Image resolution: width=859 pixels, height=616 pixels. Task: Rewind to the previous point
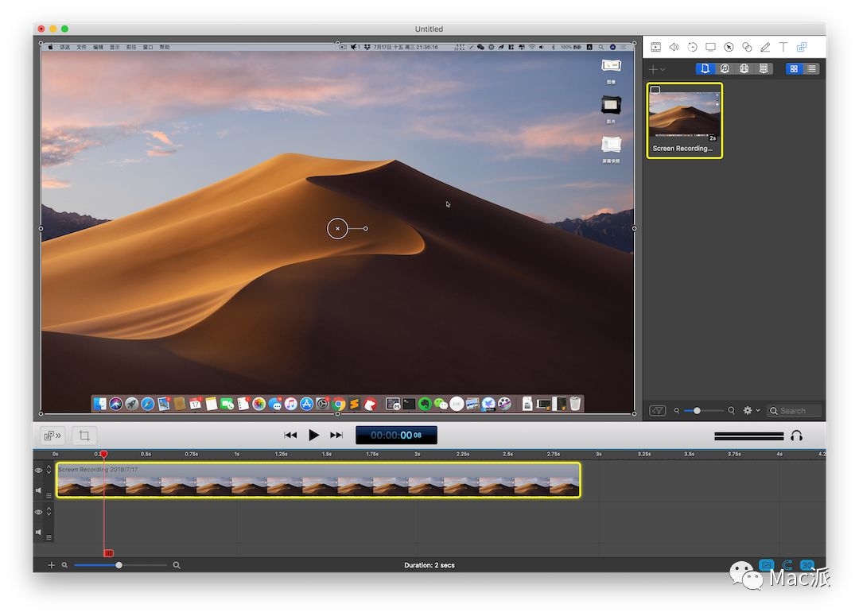pos(290,436)
